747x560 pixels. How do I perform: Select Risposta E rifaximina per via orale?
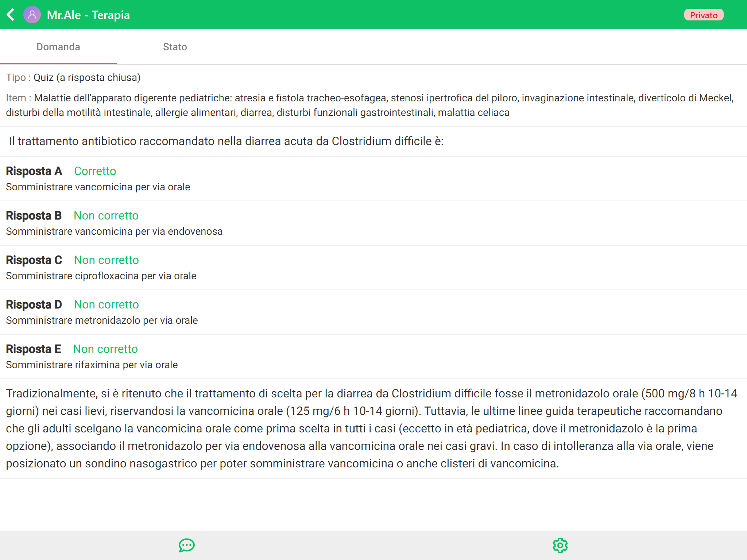[92, 365]
